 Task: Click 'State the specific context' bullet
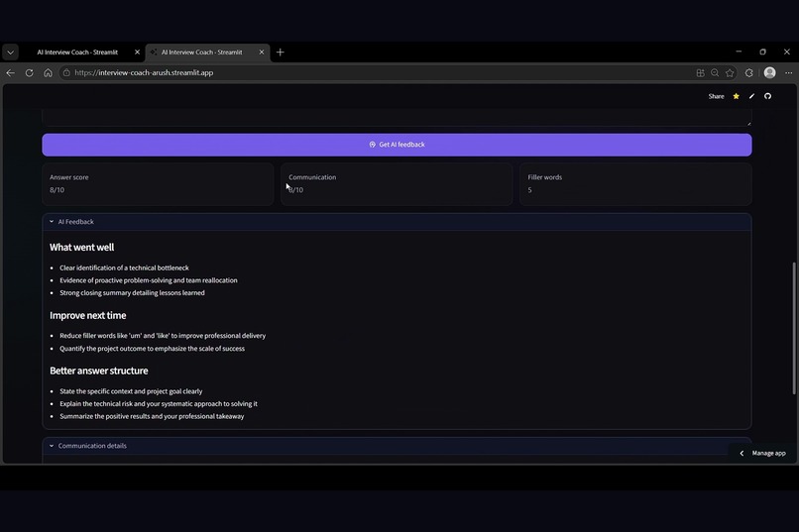pyautogui.click(x=131, y=391)
